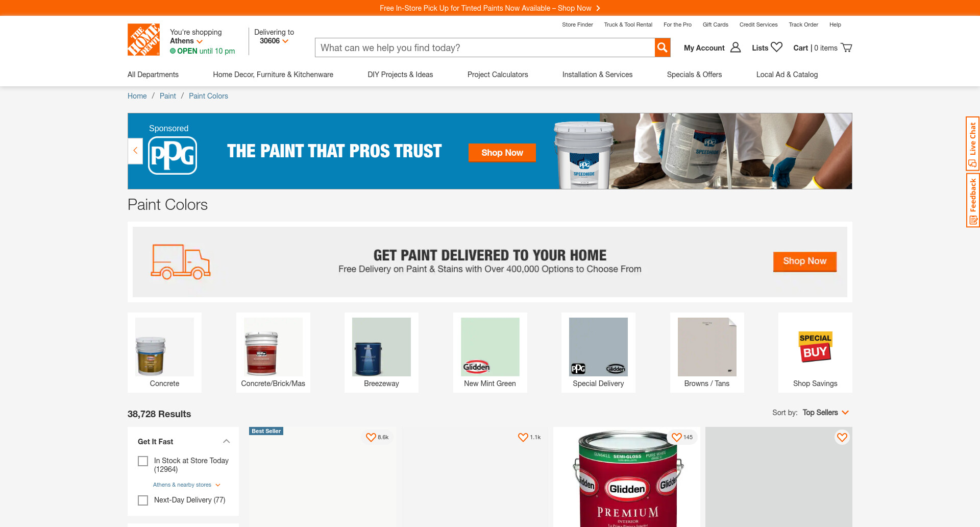Open Specials & Offers menu item
The width and height of the screenshot is (980, 527).
pyautogui.click(x=694, y=75)
